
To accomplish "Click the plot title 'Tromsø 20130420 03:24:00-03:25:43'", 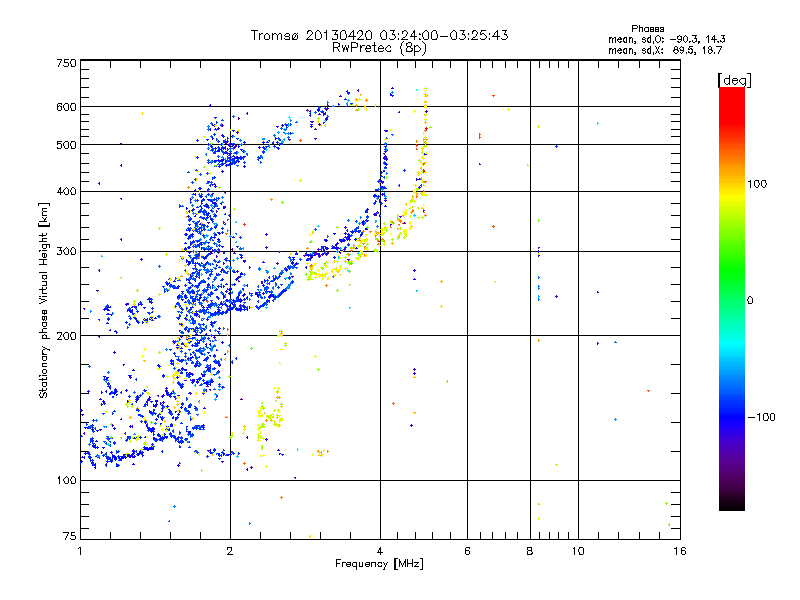I will (x=379, y=35).
